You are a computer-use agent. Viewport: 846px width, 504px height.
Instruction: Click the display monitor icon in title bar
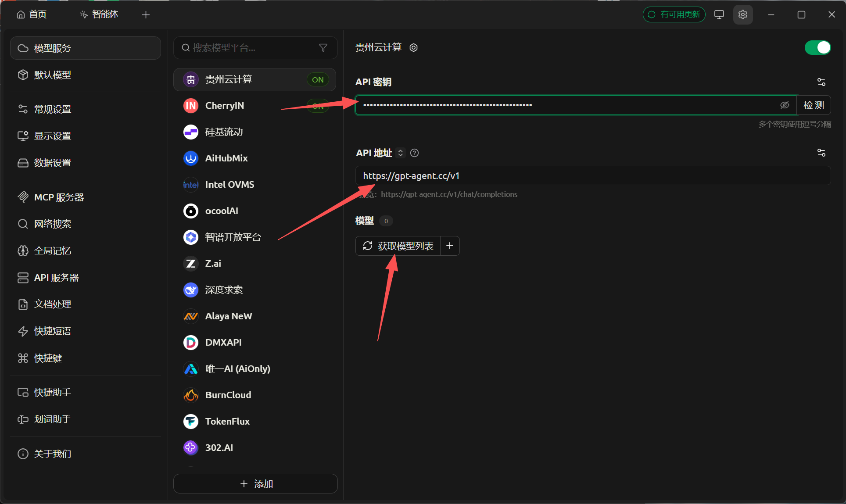tap(719, 14)
